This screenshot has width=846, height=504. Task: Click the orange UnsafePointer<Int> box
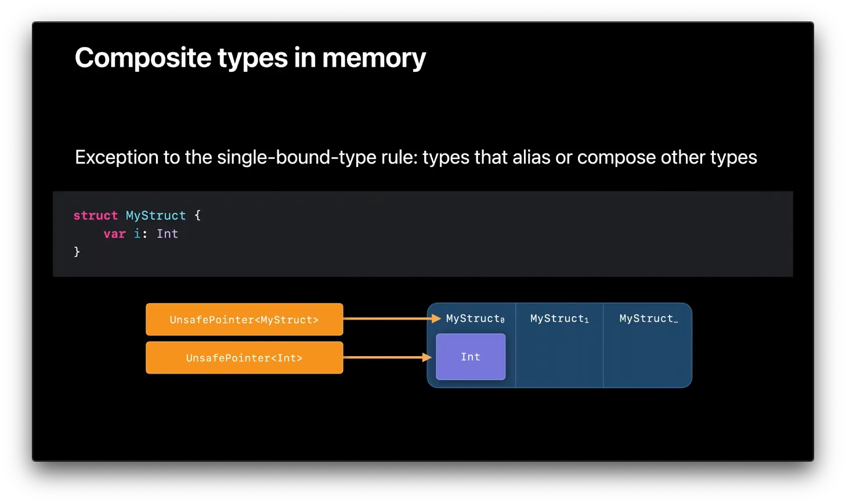click(x=244, y=358)
